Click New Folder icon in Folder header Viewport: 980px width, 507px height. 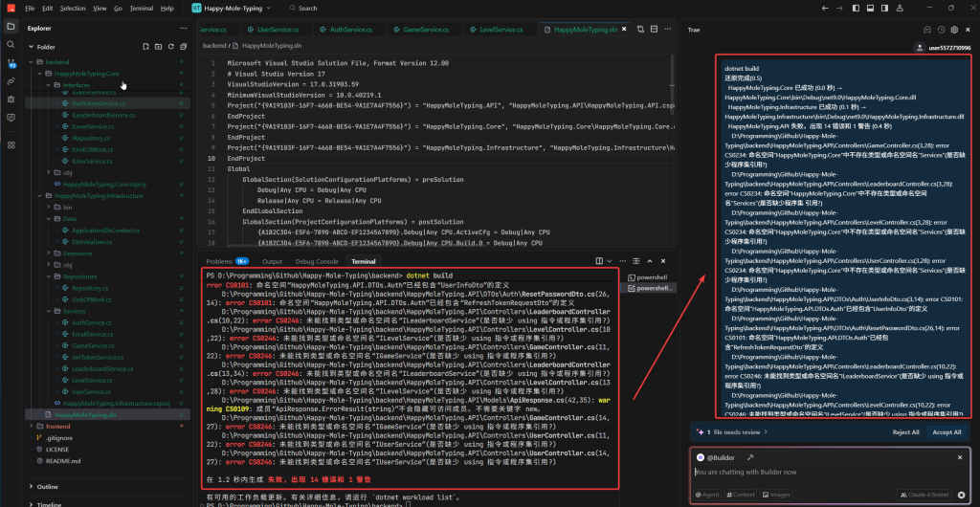[x=158, y=47]
